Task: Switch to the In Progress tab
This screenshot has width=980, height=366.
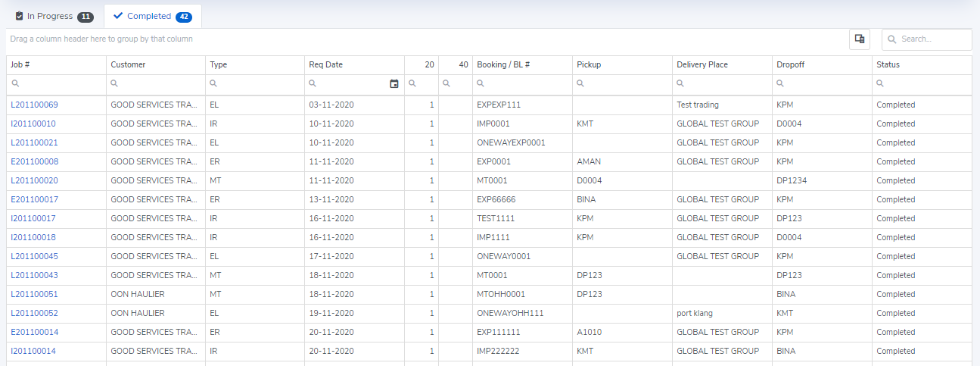Action: [x=53, y=16]
